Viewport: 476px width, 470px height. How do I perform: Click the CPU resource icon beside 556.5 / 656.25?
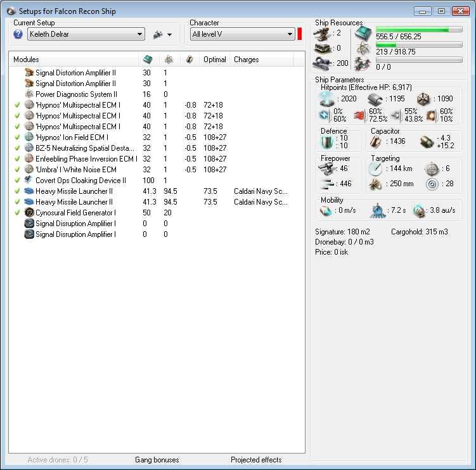[363, 34]
